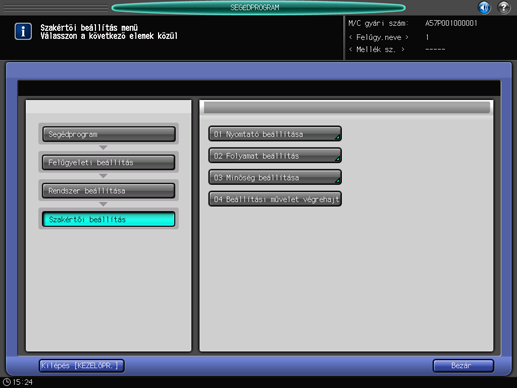Screen dimensions: 517x388
Task: Click the Bezár button
Action: pos(463,366)
